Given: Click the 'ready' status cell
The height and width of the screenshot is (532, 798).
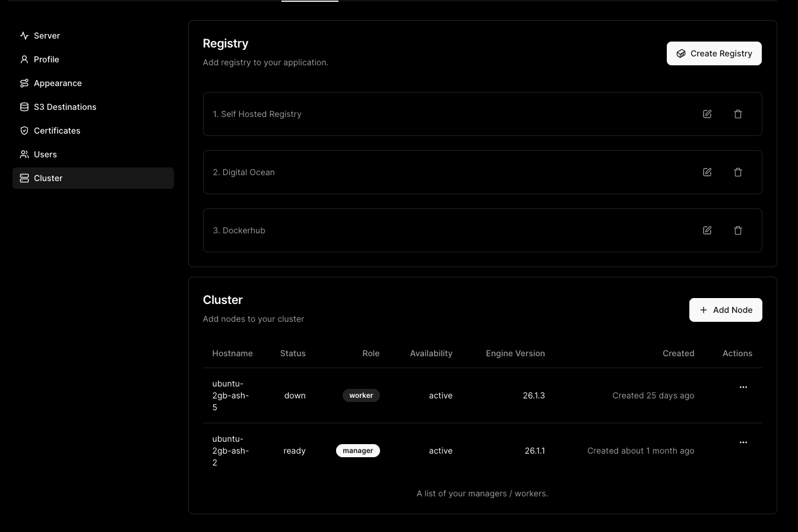Looking at the screenshot, I should [294, 451].
